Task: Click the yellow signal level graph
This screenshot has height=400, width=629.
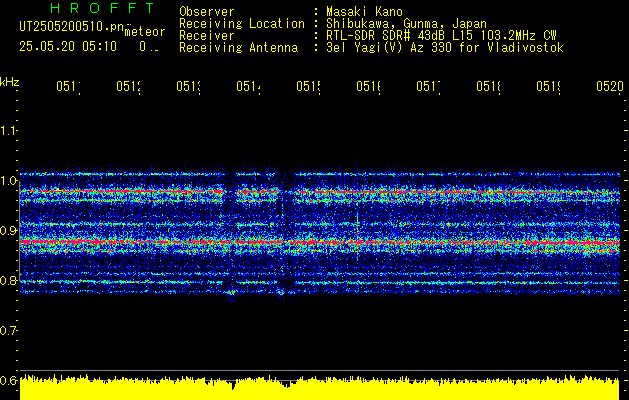Action: click(320, 388)
